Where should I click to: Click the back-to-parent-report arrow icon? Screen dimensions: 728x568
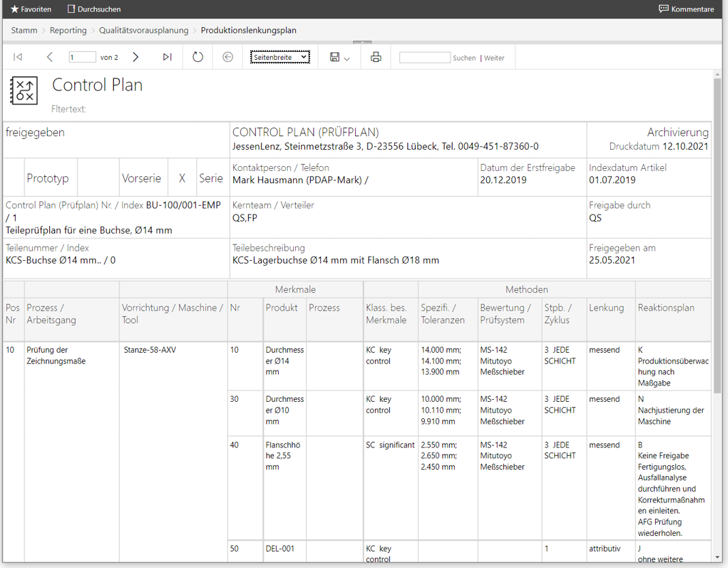click(228, 57)
